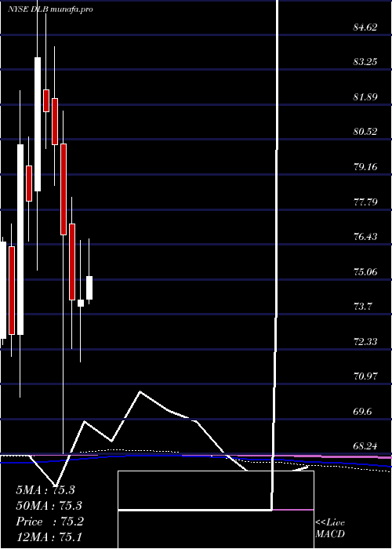Click the 72.33 price axis label
This screenshot has width=392, height=549.
click(x=365, y=342)
